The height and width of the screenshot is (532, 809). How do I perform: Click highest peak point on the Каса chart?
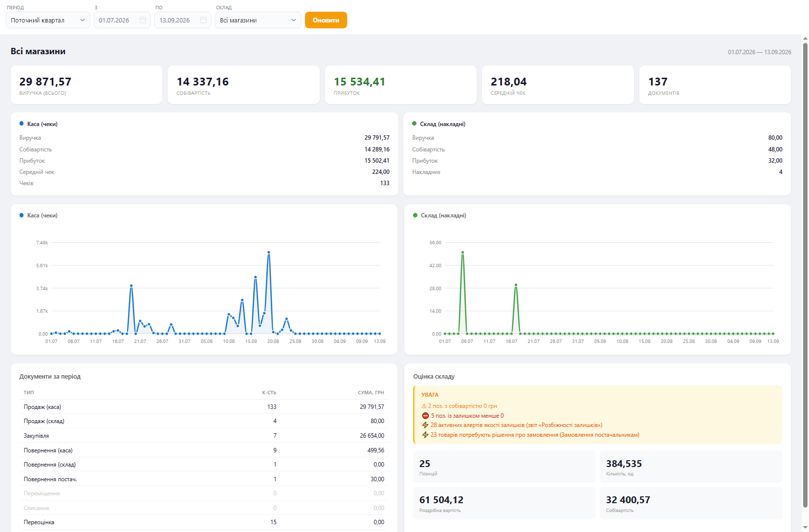[269, 253]
